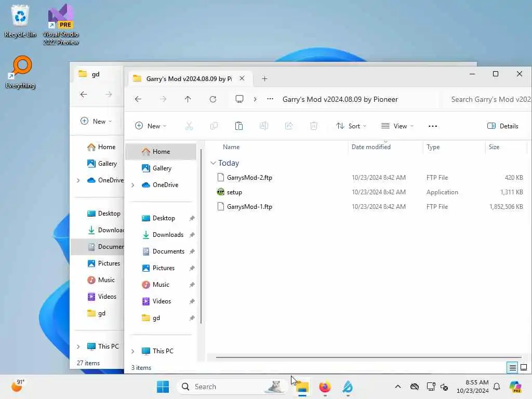Click Garry's Mod v2024.08.09 by Pioneer breadcrumb

340,99
